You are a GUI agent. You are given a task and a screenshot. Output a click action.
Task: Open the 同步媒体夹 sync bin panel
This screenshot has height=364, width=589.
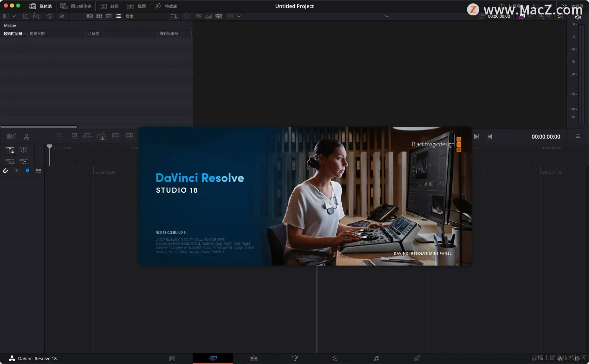pyautogui.click(x=76, y=6)
